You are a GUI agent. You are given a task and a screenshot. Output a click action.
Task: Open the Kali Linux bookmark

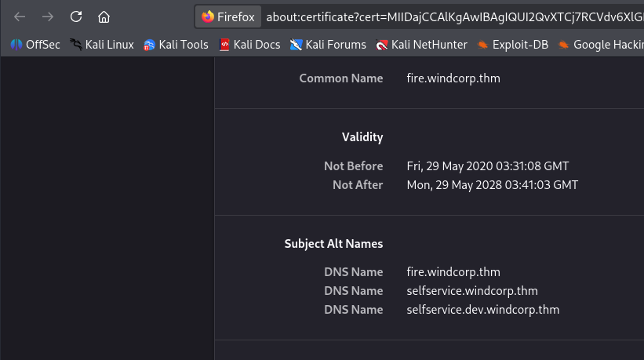(x=102, y=45)
